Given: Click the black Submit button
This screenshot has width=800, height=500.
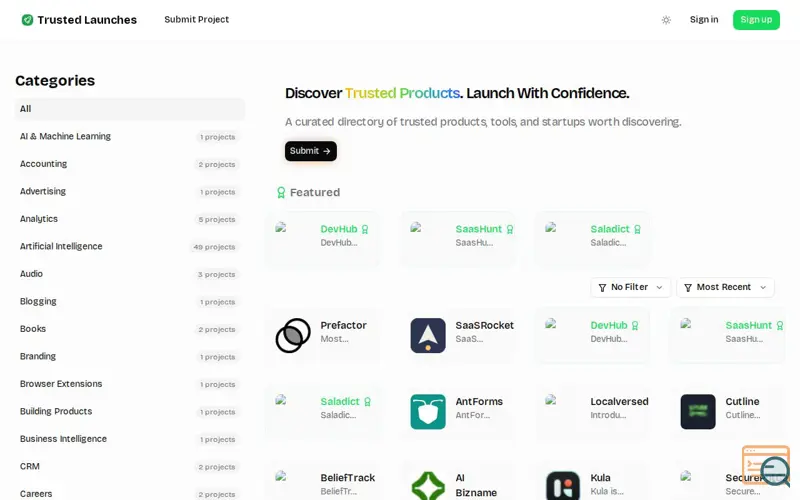Looking at the screenshot, I should (311, 151).
